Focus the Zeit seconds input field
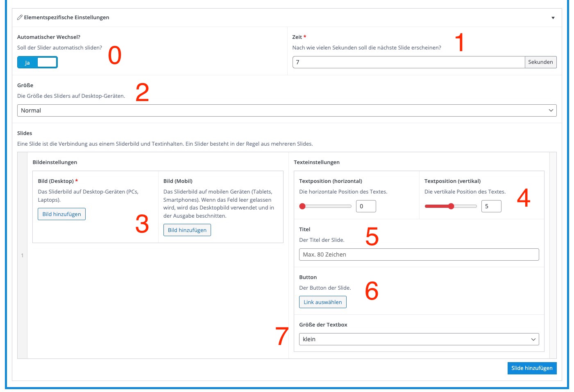The height and width of the screenshot is (392, 574). coord(408,62)
